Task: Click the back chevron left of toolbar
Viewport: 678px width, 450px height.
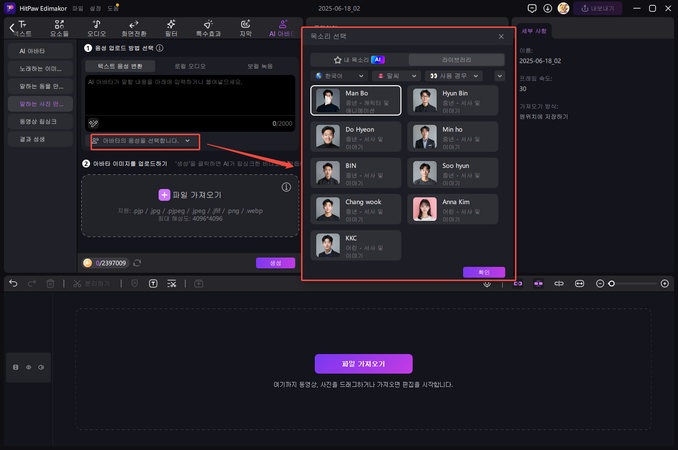Action: pyautogui.click(x=11, y=29)
